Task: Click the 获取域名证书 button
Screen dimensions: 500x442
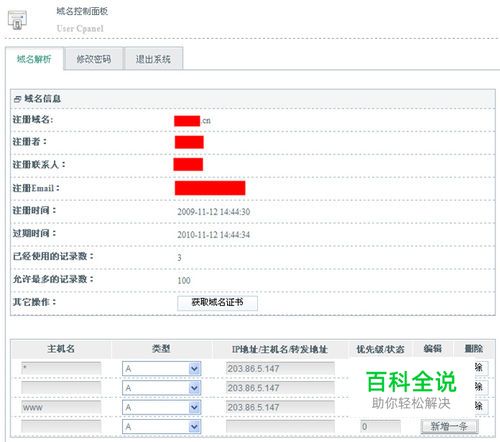Action: [217, 303]
